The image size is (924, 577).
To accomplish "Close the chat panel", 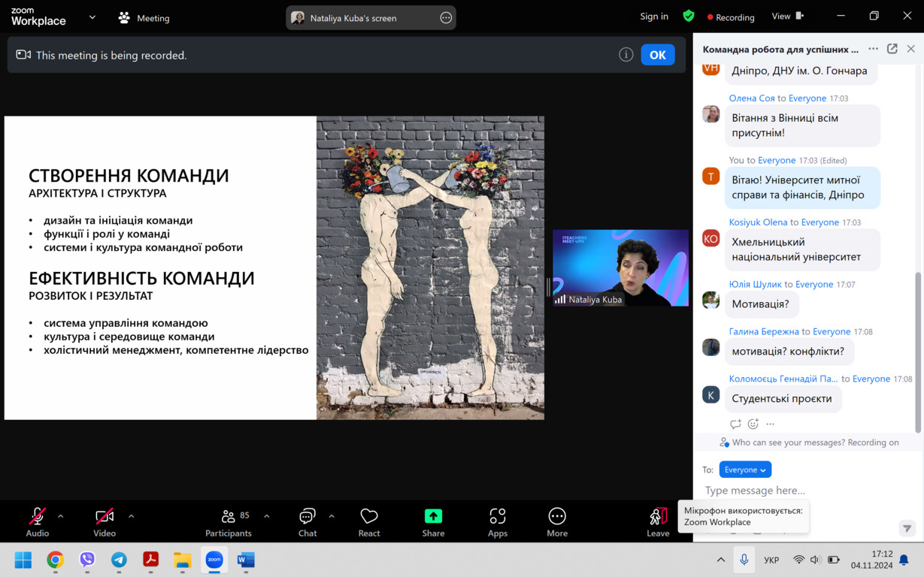I will click(911, 49).
